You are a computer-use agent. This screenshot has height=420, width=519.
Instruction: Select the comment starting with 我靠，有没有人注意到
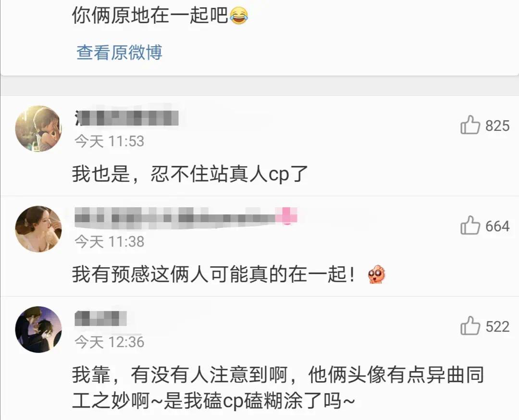click(278, 388)
